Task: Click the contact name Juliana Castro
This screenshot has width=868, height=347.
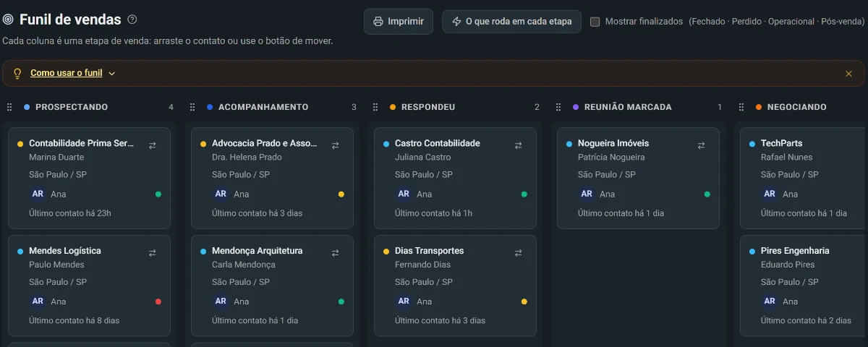Action: [x=425, y=157]
